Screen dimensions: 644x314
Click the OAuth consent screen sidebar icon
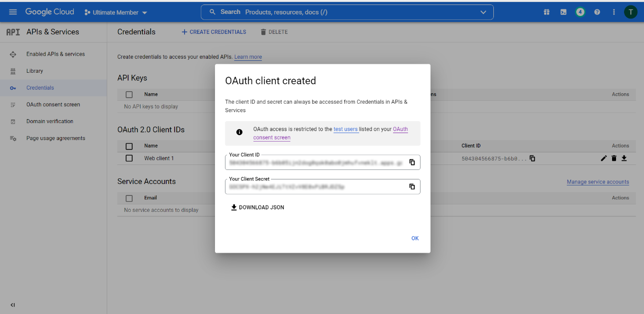tap(13, 105)
